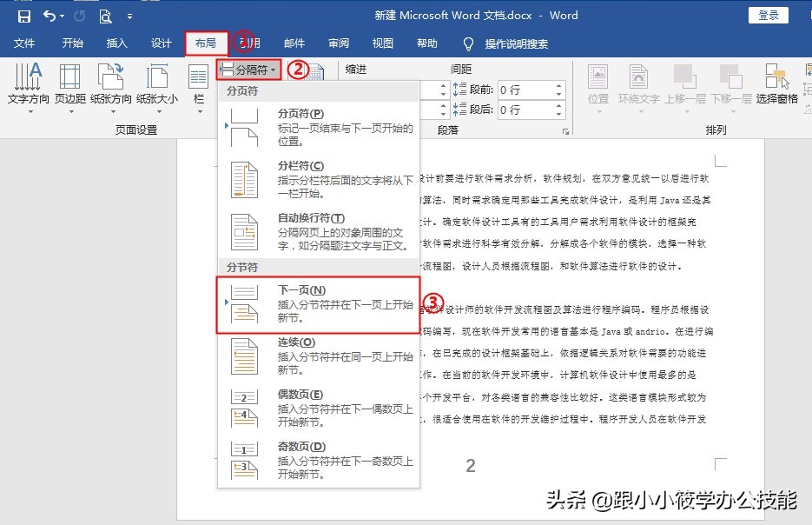This screenshot has width=812, height=525.
Task: Switch to the 插入 (Insert) ribbon tab
Action: [116, 42]
